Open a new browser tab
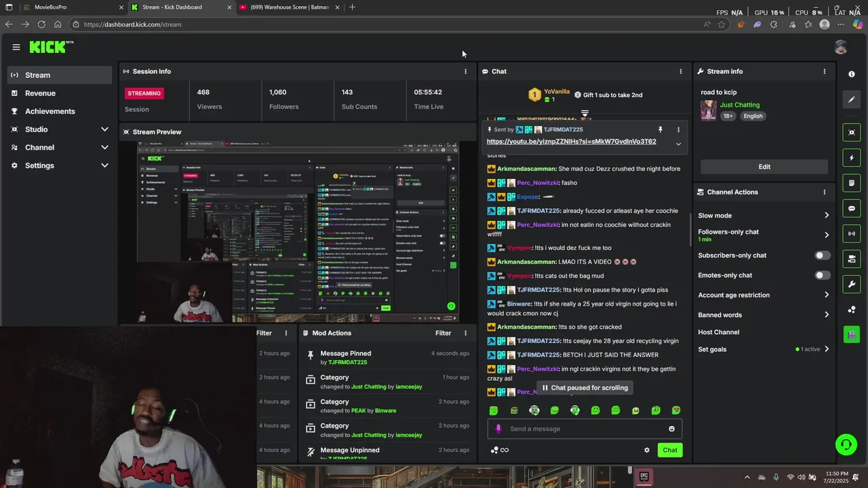Viewport: 868px width, 488px height. pos(352,7)
